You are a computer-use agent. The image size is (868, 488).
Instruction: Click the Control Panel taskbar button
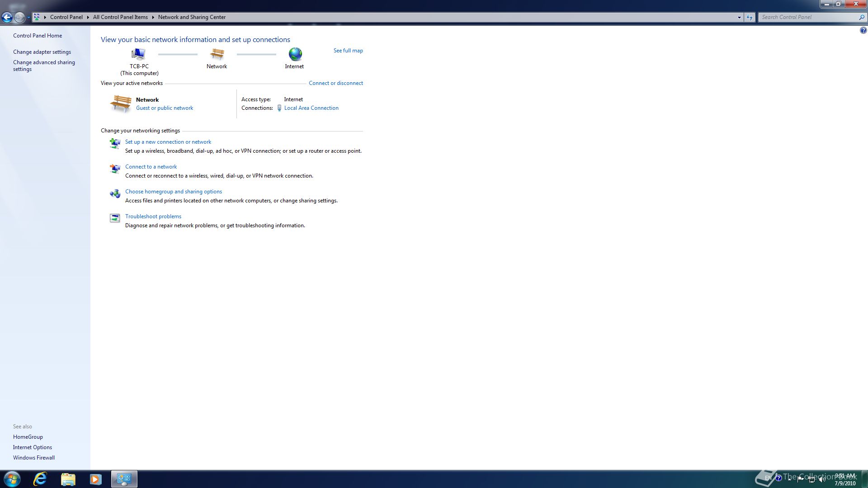(124, 479)
